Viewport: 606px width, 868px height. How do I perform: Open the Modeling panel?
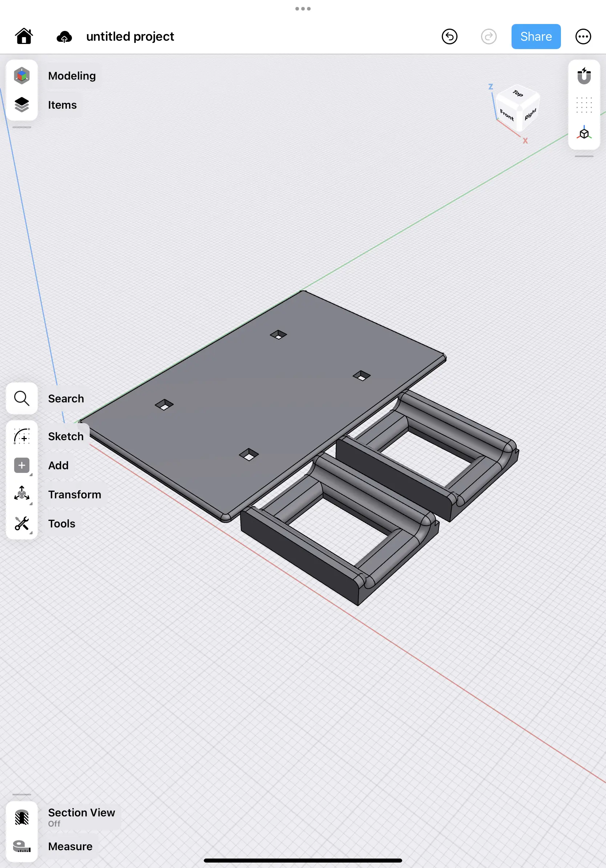[22, 75]
